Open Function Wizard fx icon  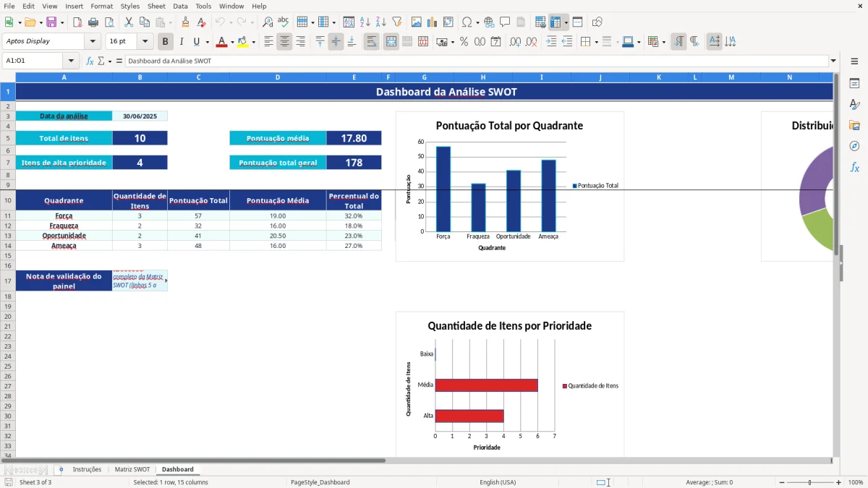click(90, 61)
